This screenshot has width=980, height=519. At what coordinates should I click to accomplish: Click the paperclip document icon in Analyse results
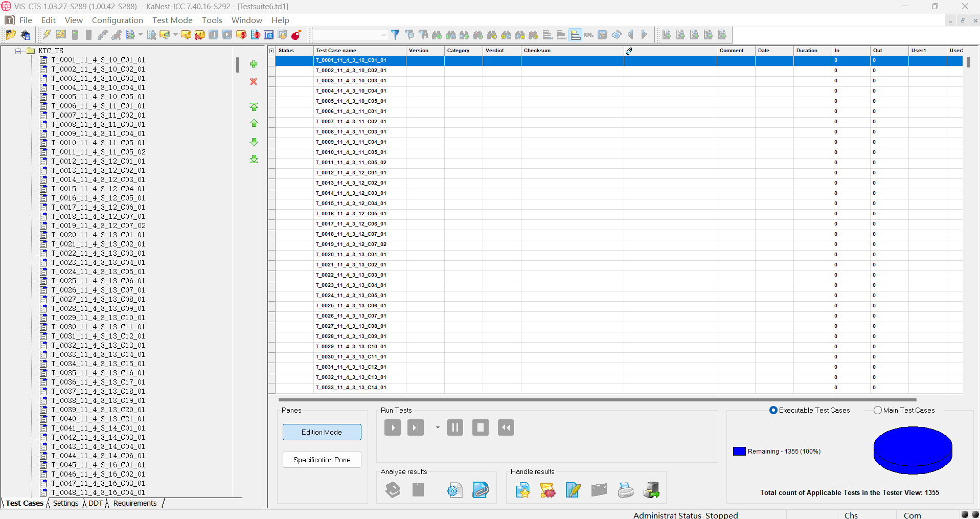[480, 490]
